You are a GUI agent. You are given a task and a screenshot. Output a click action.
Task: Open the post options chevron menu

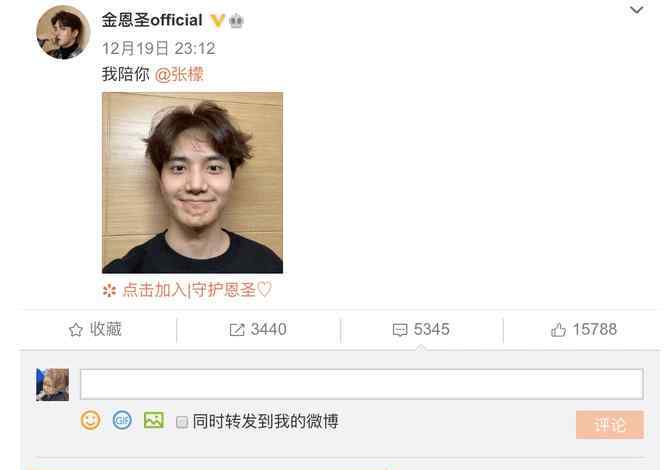[x=636, y=9]
